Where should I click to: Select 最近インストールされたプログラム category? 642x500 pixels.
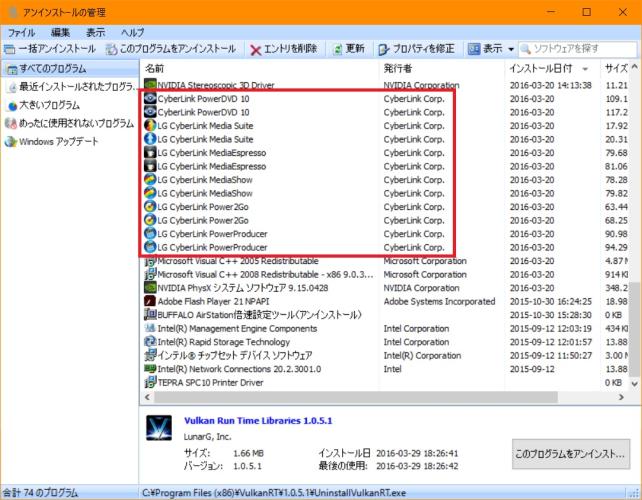click(x=70, y=87)
